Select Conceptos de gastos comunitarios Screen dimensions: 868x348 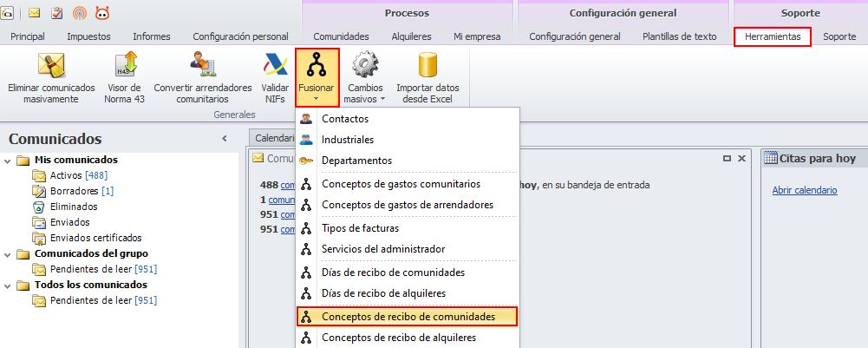(408, 184)
